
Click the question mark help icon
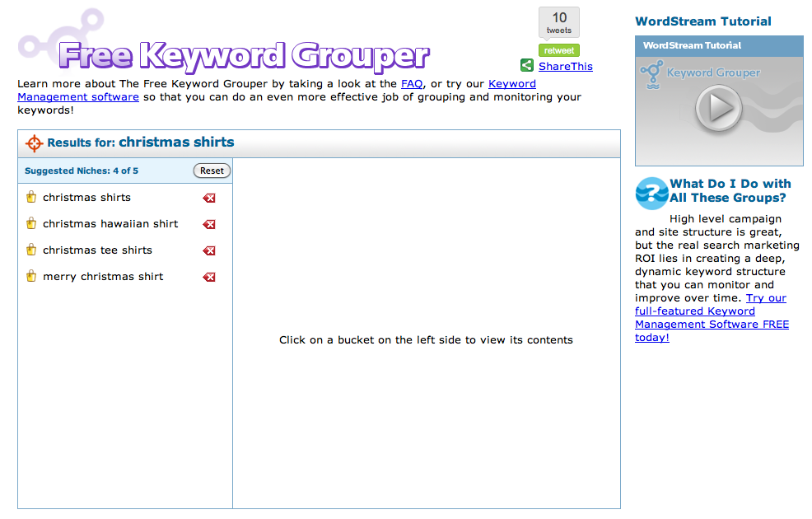tap(651, 194)
